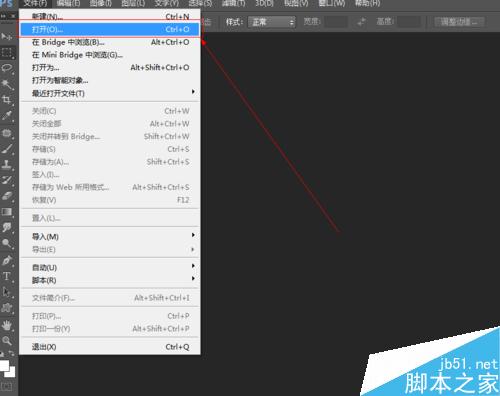Image resolution: width=500 pixels, height=396 pixels.
Task: Open the 视图(V) menu
Action: point(296,3)
